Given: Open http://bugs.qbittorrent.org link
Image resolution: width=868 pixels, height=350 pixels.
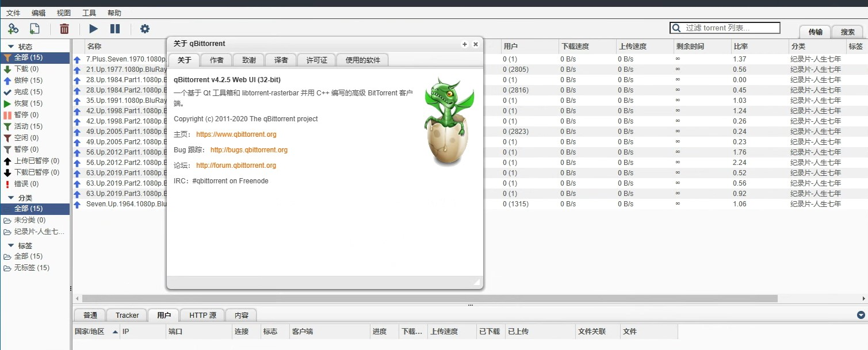Looking at the screenshot, I should 249,150.
